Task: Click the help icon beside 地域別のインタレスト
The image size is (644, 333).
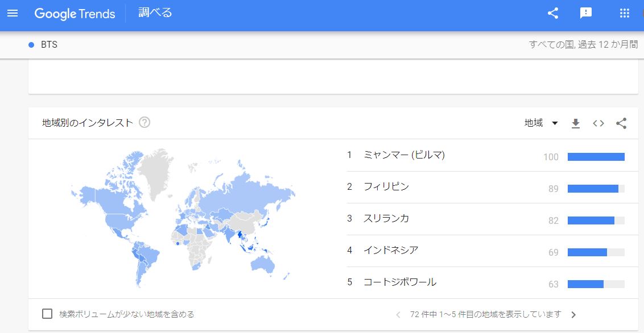Action: click(145, 123)
